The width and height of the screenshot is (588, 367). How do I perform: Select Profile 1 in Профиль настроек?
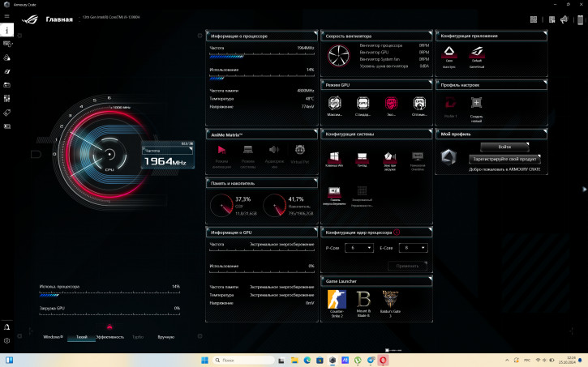[450, 107]
